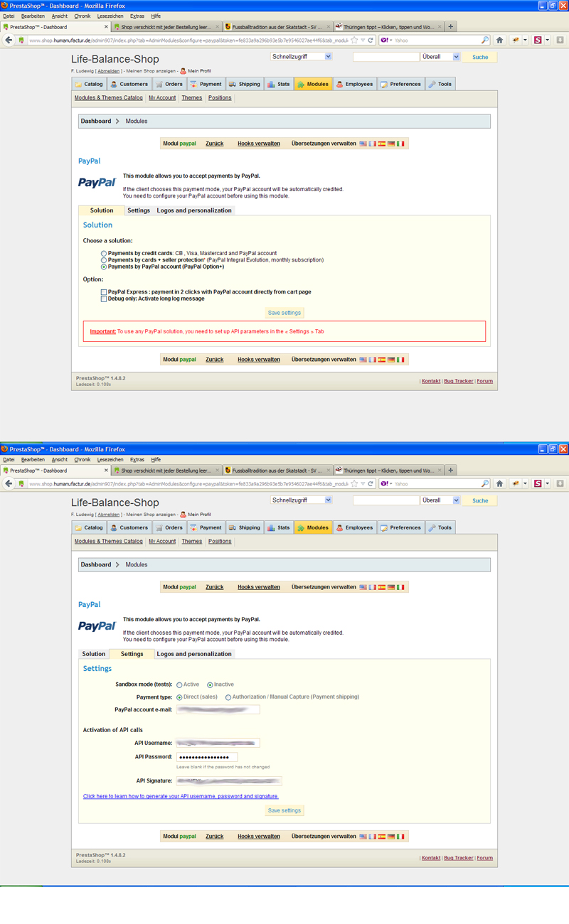Select Payments by credit cards radio option
The image size is (569, 924).
(104, 254)
